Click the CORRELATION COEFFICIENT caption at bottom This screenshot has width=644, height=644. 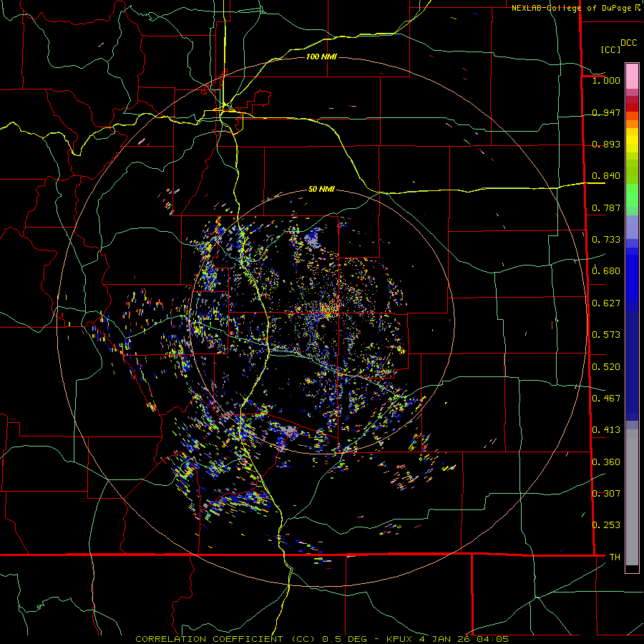[x=322, y=639]
